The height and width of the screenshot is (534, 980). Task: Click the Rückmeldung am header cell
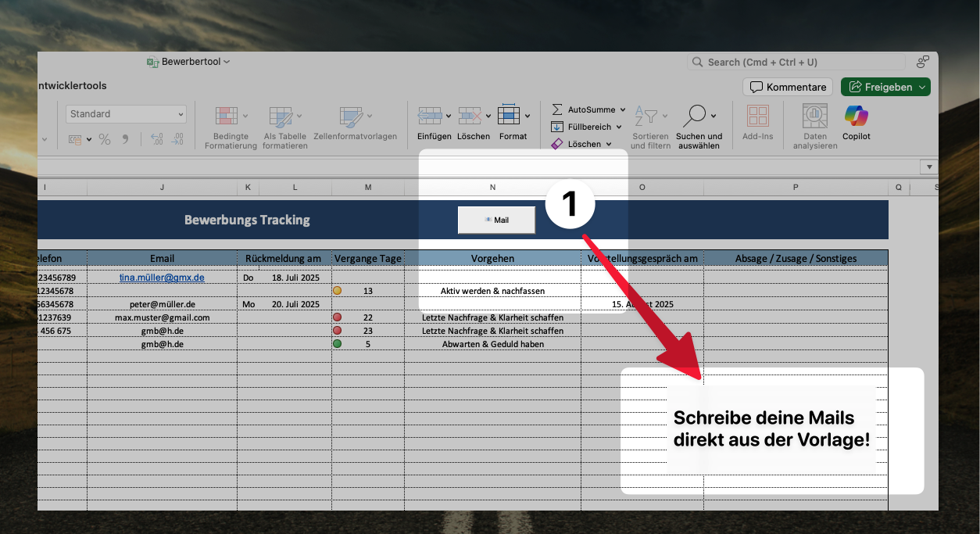(x=283, y=258)
